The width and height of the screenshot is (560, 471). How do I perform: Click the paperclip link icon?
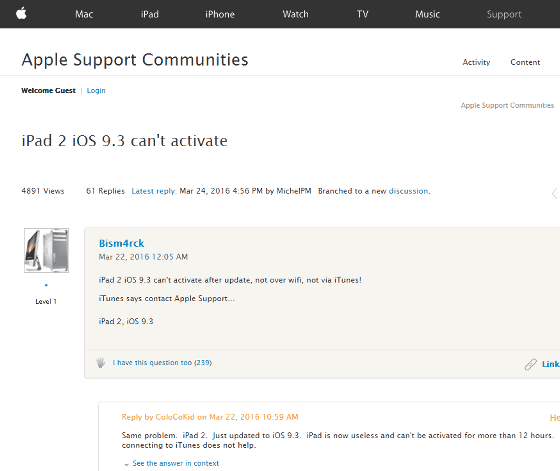click(531, 364)
